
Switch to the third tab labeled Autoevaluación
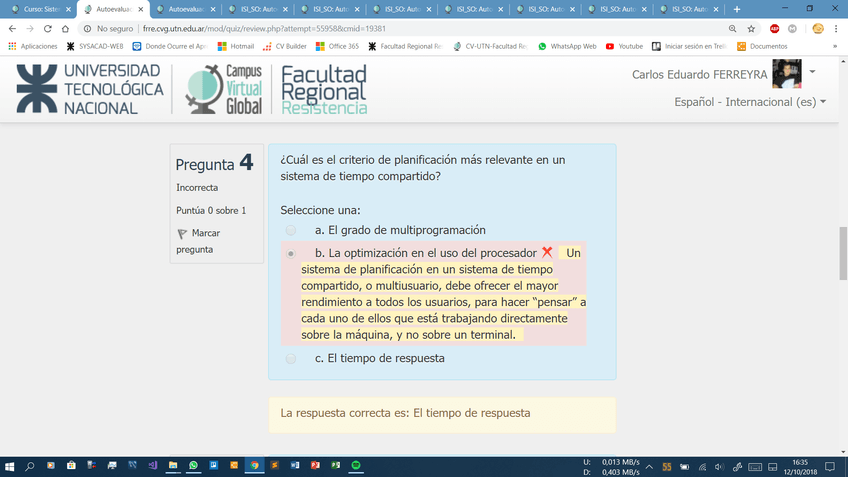(183, 9)
